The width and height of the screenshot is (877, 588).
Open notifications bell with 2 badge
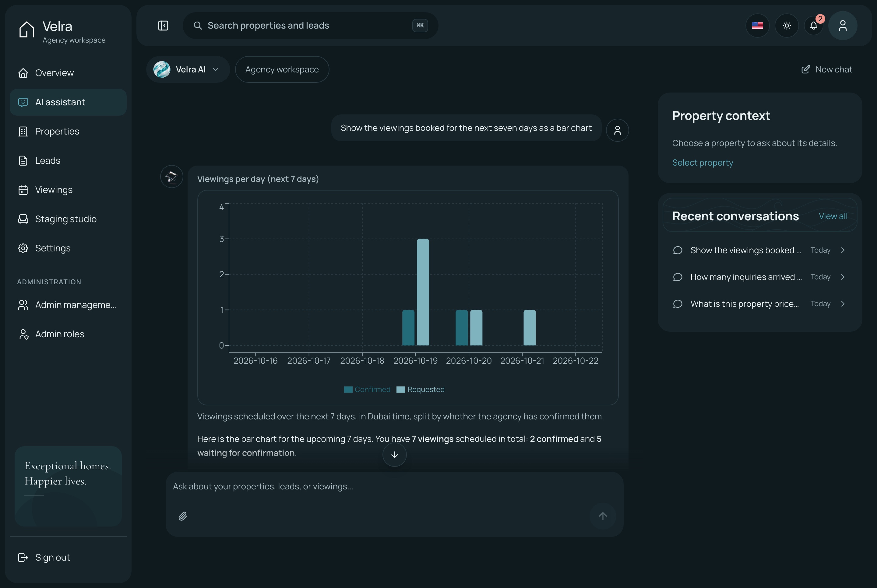click(814, 26)
